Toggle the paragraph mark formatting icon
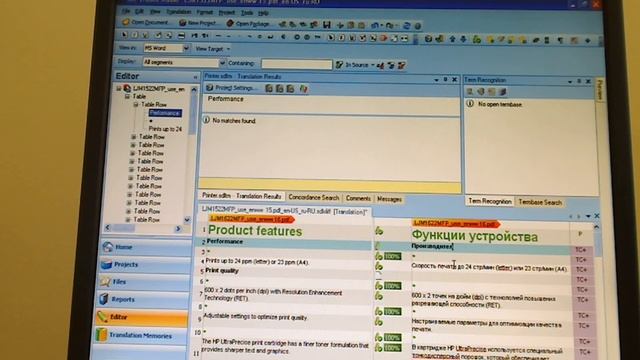 click(560, 40)
